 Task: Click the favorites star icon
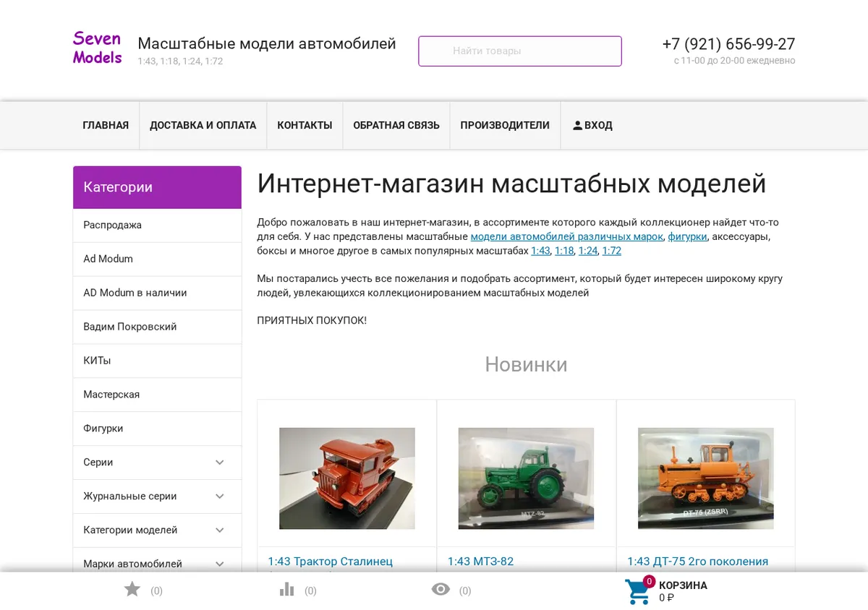[132, 590]
